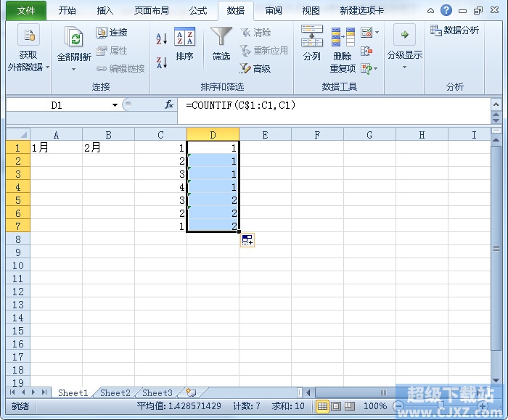Expand the Name Box dropdown arrow

point(115,105)
